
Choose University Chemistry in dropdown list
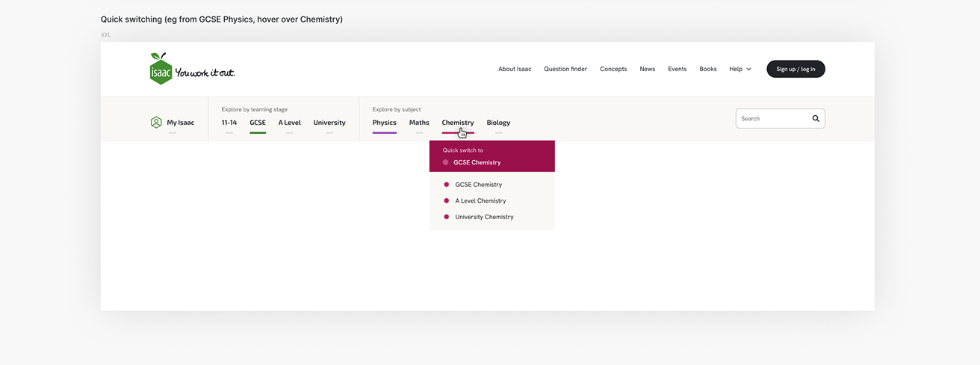coord(485,217)
